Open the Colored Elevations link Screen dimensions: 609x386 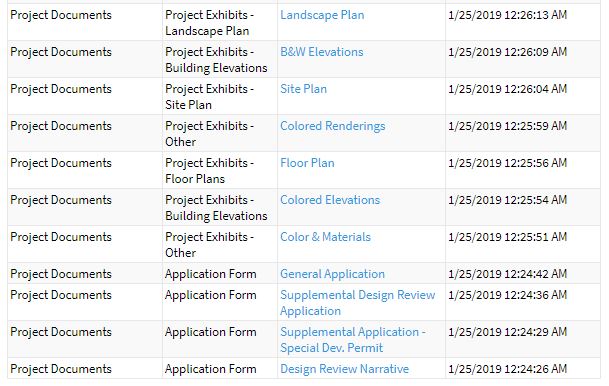pos(330,200)
